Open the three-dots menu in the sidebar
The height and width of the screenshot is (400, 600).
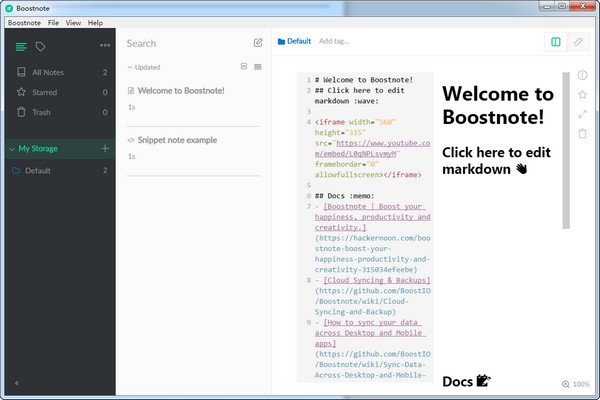[105, 46]
